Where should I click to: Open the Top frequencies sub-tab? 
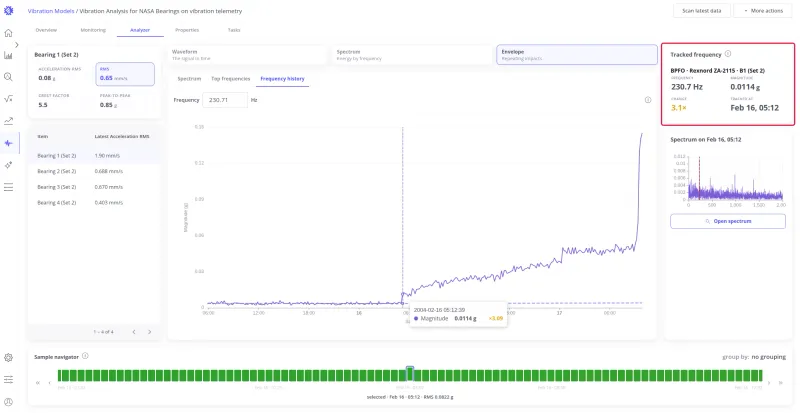click(231, 79)
